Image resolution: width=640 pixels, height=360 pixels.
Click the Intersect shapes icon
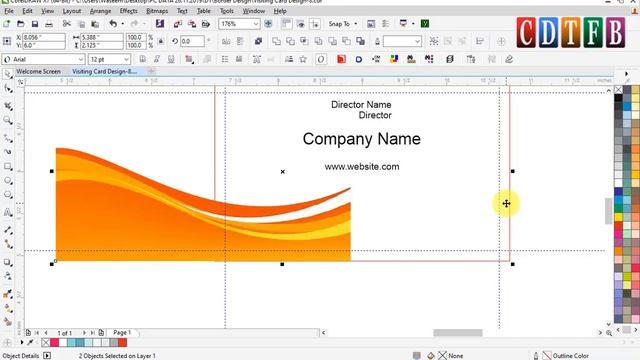click(304, 41)
